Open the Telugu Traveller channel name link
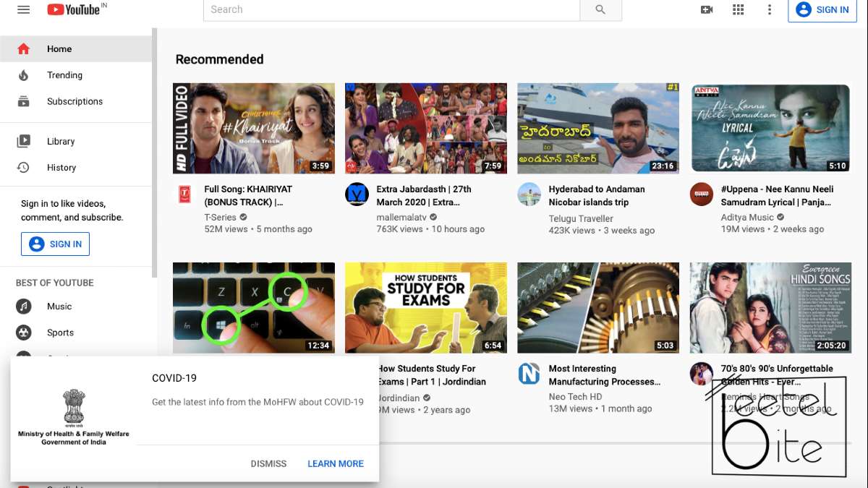 point(581,218)
